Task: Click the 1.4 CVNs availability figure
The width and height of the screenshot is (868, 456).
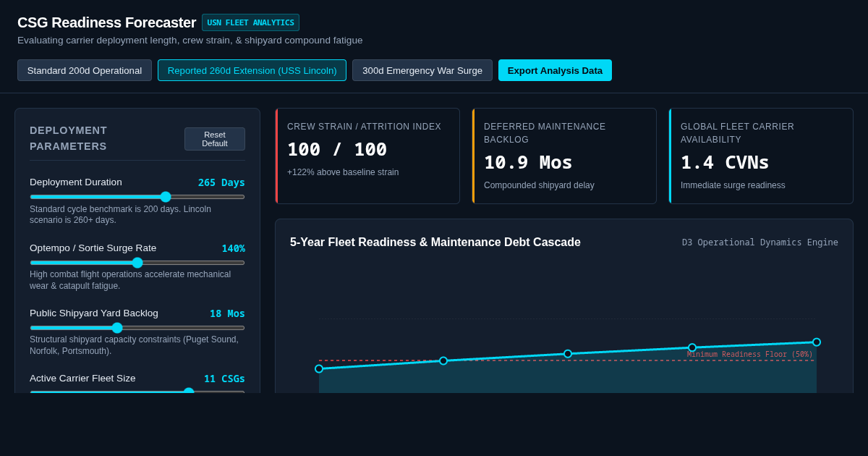Action: click(725, 162)
